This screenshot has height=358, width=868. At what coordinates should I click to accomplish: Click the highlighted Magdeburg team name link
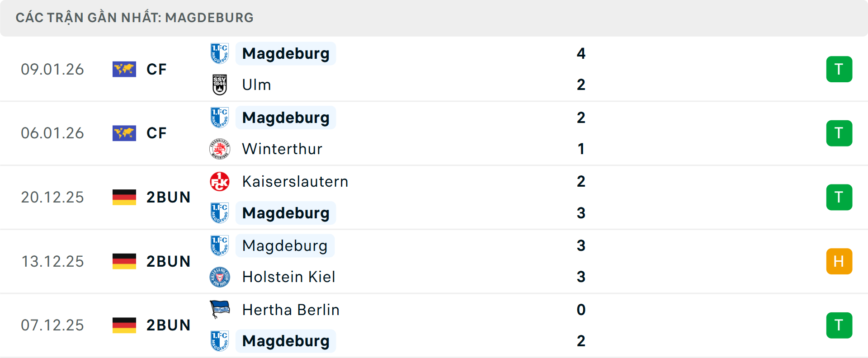click(x=285, y=53)
